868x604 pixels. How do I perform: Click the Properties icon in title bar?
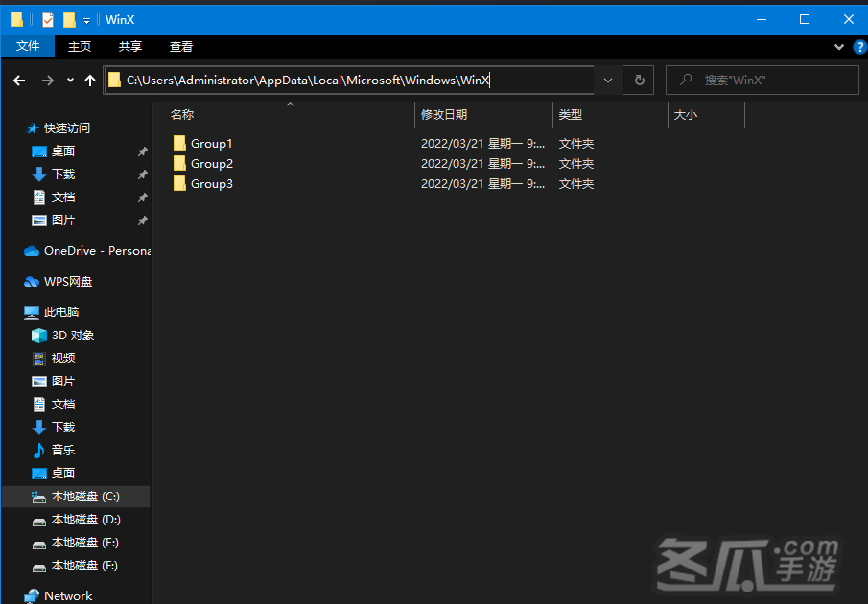point(48,20)
